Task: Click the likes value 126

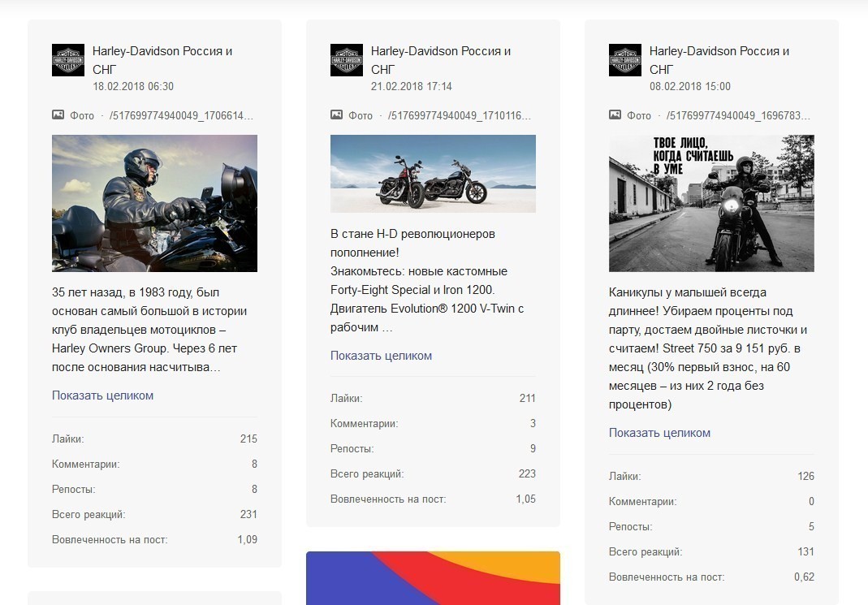Action: [805, 476]
